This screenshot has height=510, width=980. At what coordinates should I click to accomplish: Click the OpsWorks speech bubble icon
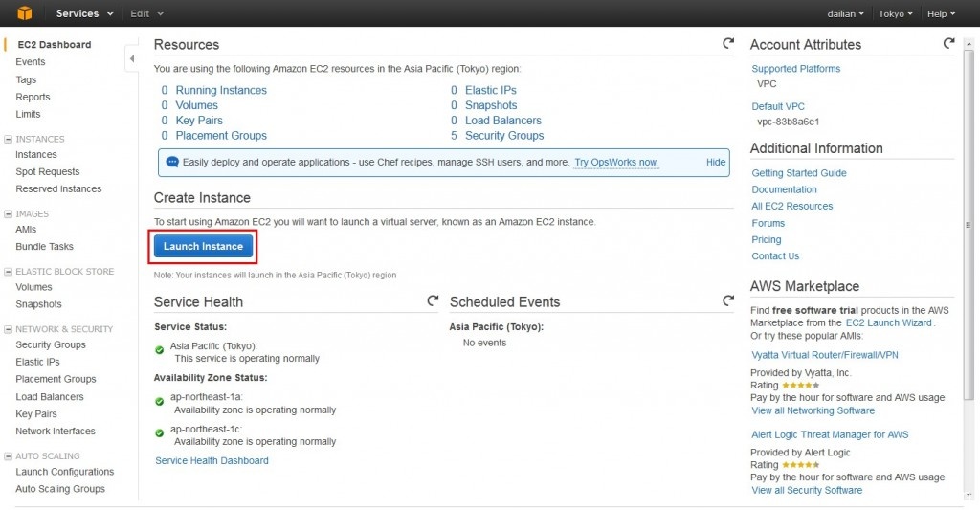click(172, 163)
